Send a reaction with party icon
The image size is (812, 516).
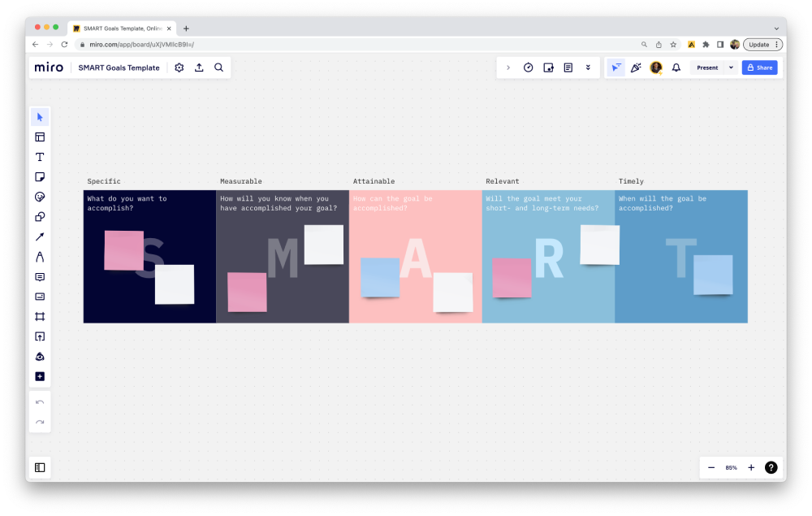click(636, 68)
